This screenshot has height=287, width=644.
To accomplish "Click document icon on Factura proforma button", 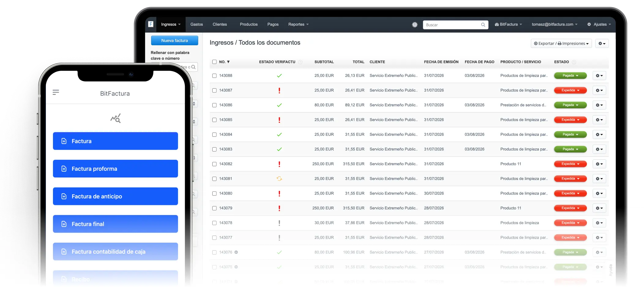I will [x=64, y=169].
